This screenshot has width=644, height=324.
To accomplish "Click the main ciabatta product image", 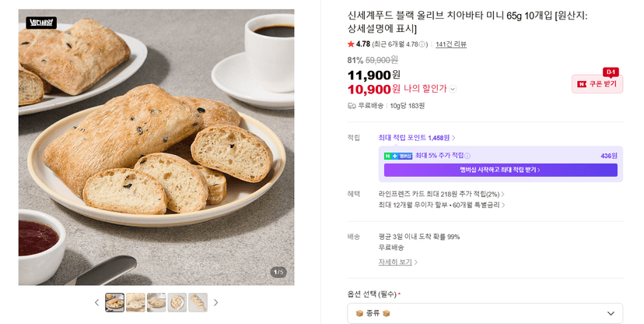I will click(x=156, y=147).
